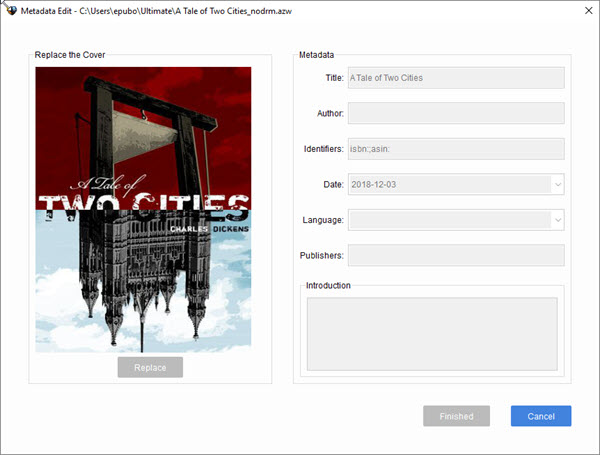Click the Replace cover button
This screenshot has height=455, width=600.
point(150,367)
